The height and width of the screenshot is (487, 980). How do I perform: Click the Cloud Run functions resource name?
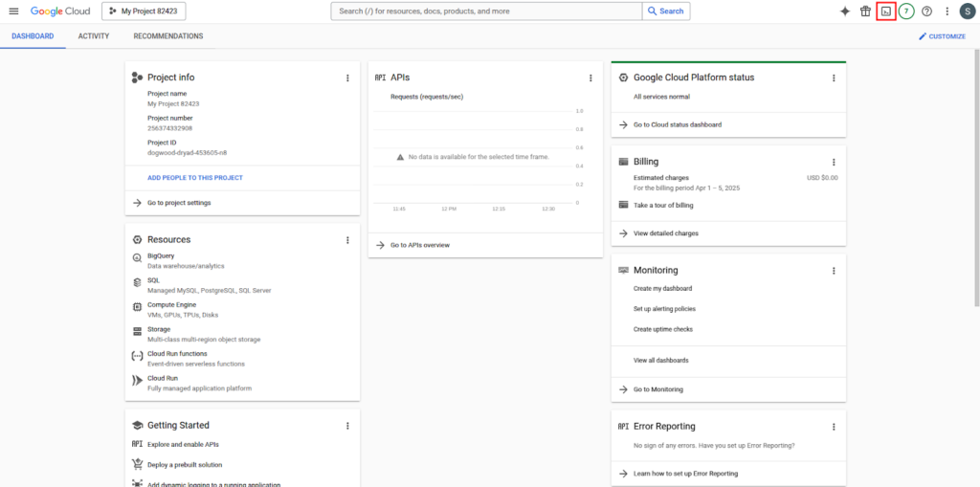[x=177, y=354]
